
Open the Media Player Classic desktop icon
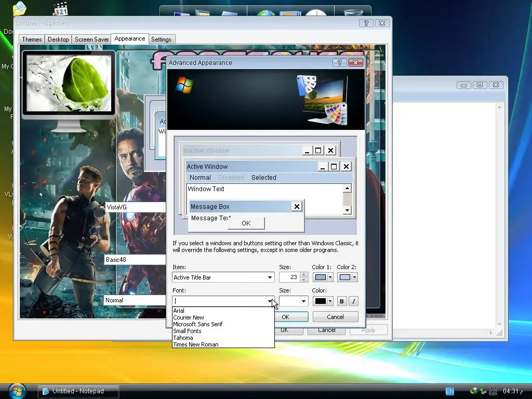(x=61, y=9)
